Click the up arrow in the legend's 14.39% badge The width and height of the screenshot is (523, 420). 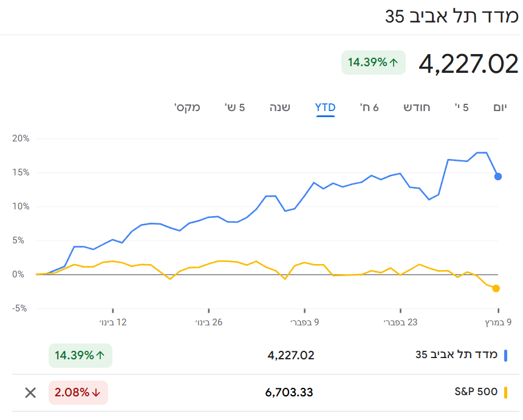click(100, 355)
